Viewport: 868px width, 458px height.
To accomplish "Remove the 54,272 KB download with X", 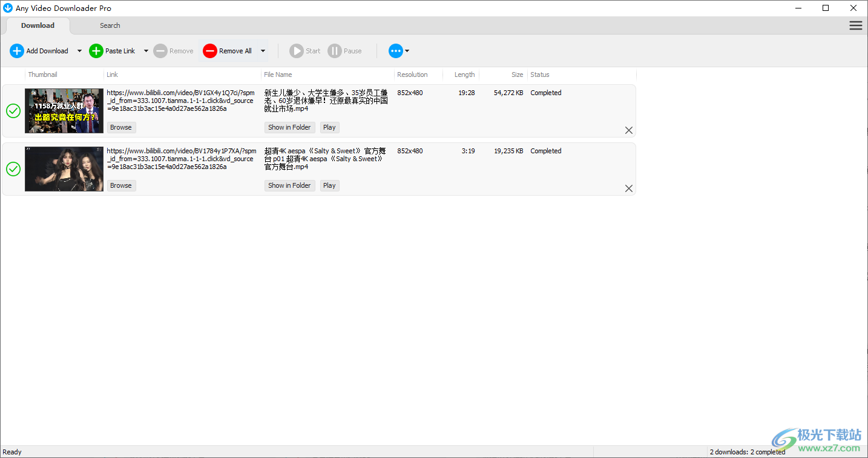I will 629,130.
